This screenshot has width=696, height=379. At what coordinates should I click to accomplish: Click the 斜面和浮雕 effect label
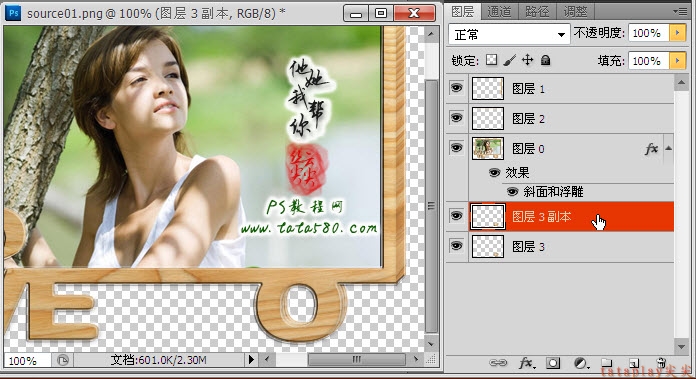(553, 192)
